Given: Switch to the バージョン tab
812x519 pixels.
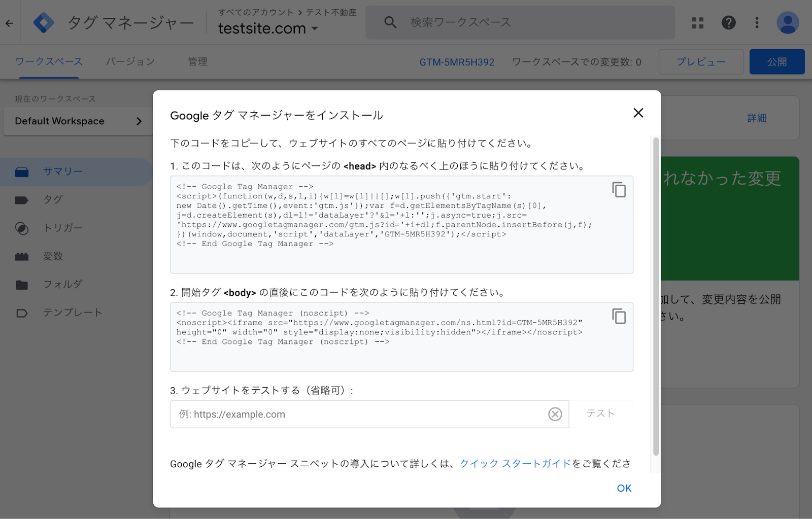Looking at the screenshot, I should (130, 61).
